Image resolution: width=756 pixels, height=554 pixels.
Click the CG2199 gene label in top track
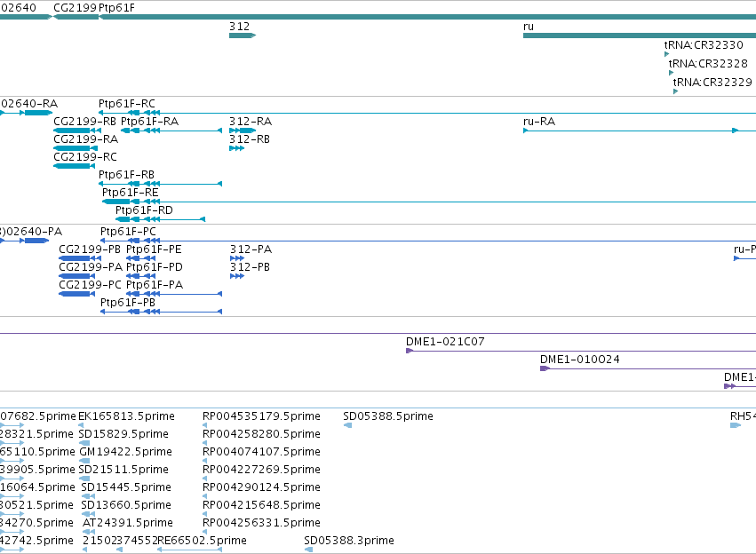point(76,8)
